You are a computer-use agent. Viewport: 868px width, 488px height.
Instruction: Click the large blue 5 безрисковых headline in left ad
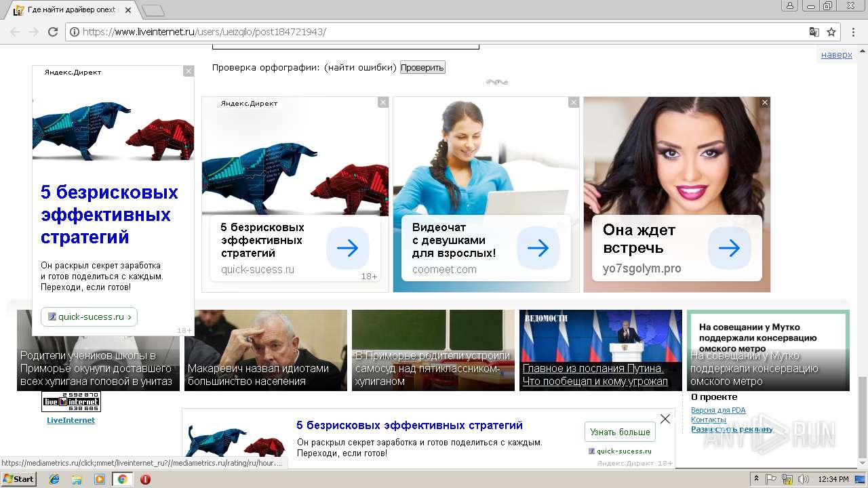pyautogui.click(x=109, y=215)
